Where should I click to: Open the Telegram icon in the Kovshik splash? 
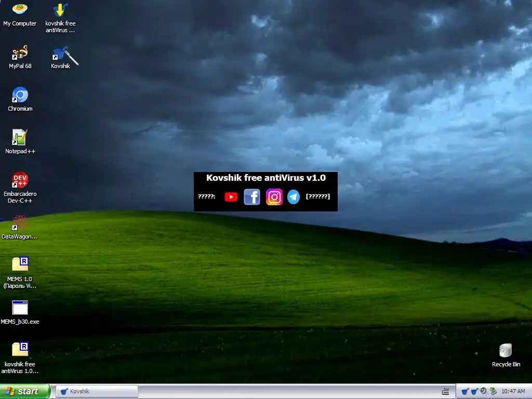[294, 197]
